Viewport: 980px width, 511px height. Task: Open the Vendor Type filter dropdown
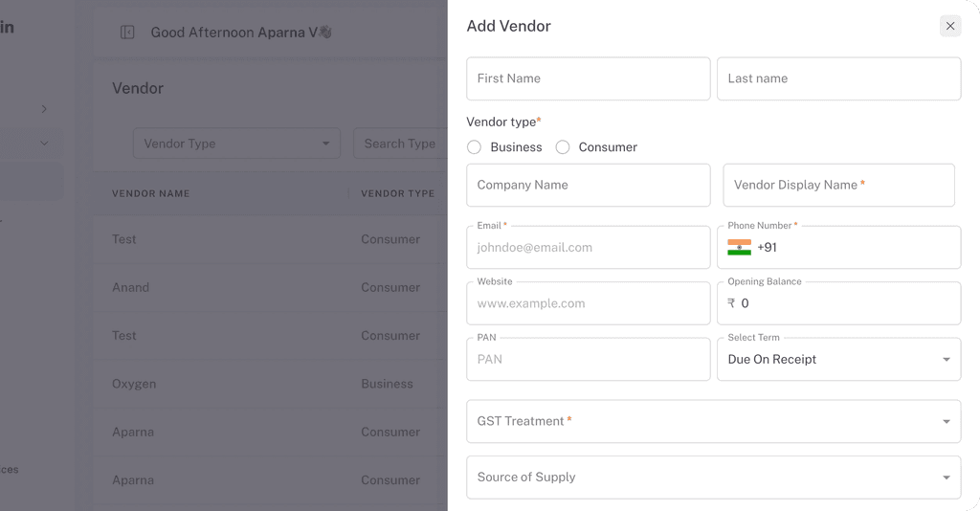[x=237, y=144]
